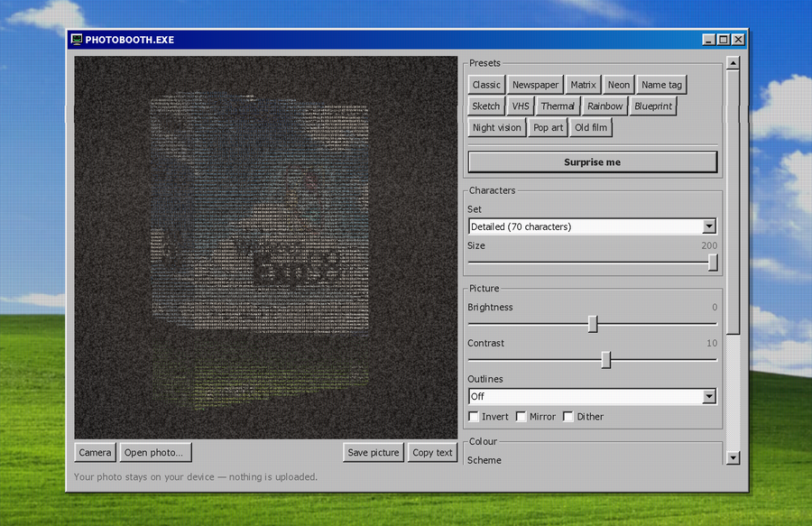Screen dimensions: 812x526
Task: Click the settings panel scroll up arrow
Action: tap(733, 63)
